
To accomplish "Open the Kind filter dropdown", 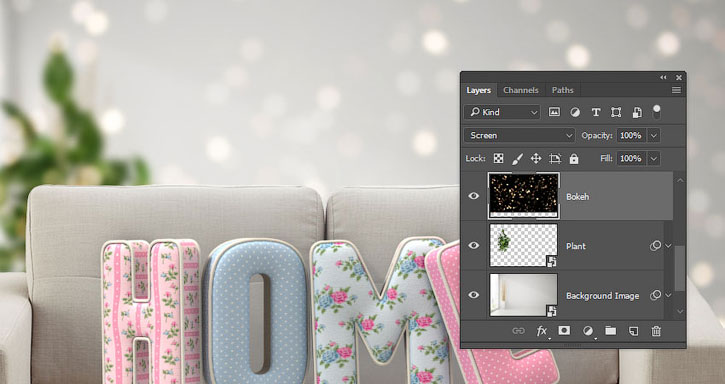I will [502, 112].
